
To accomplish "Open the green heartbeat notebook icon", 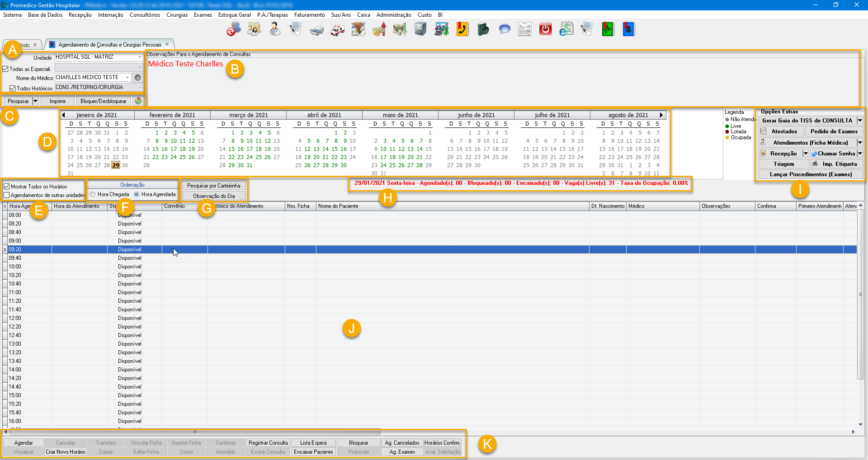I will point(608,29).
